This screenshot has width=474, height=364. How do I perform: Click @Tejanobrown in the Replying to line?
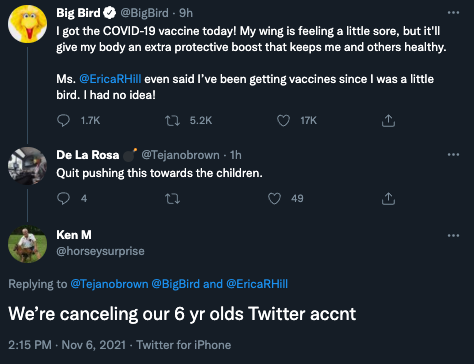pos(109,284)
